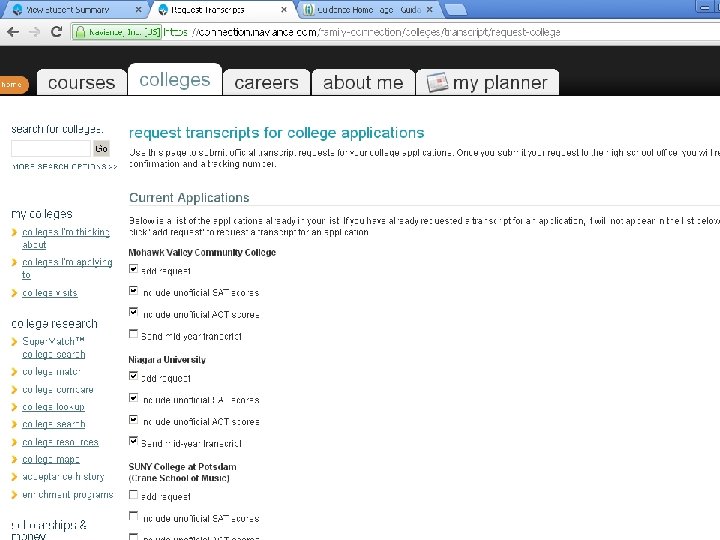Click the calendar icon on my planner
The width and height of the screenshot is (720, 540).
pos(437,83)
